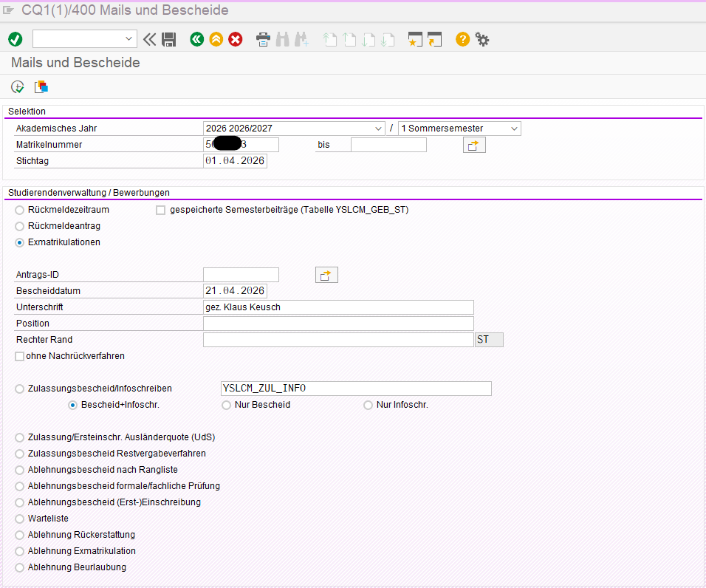This screenshot has height=588, width=706.
Task: Open the command field dropdown arrow
Action: [x=128, y=39]
